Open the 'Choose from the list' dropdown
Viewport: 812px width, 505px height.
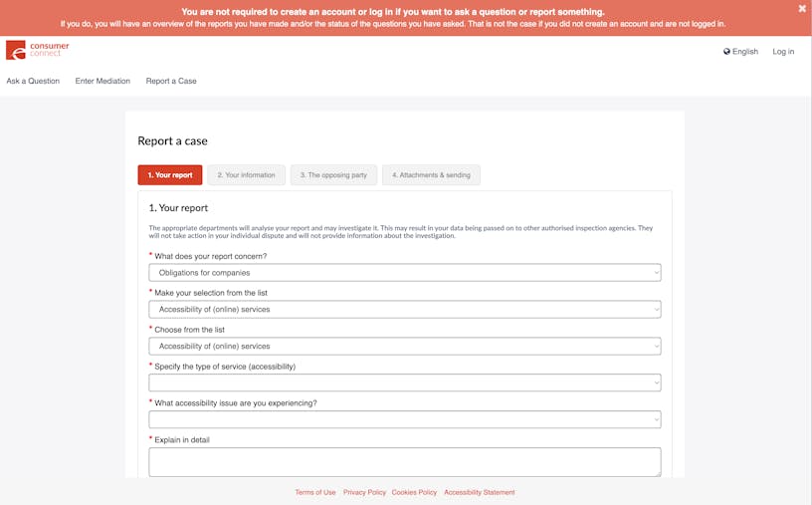[405, 347]
